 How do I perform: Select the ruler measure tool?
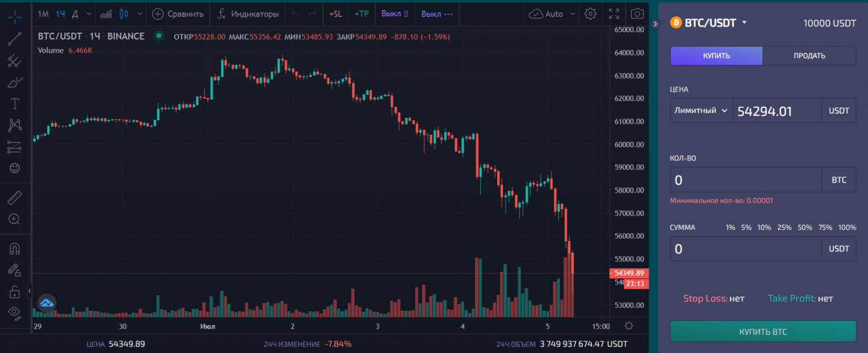(x=15, y=198)
